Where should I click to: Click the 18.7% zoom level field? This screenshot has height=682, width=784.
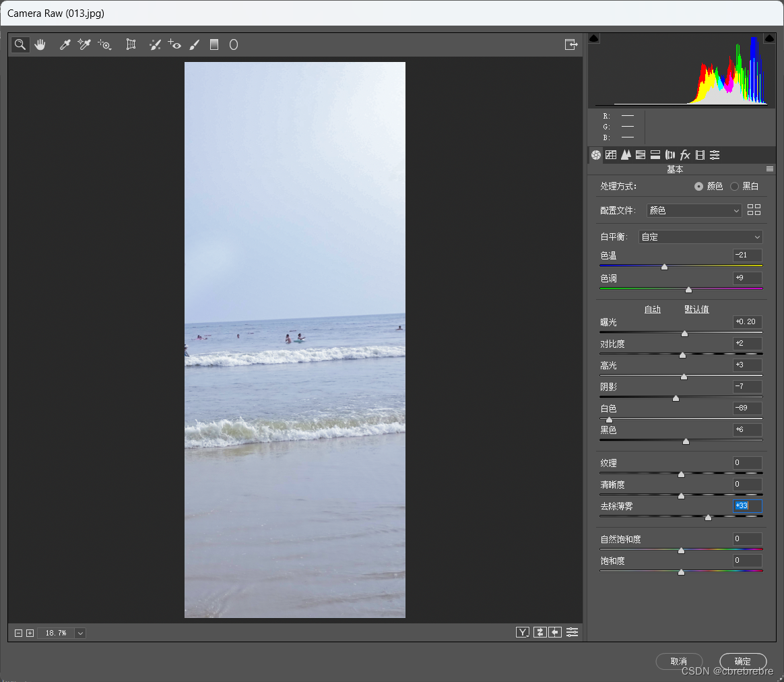click(56, 633)
